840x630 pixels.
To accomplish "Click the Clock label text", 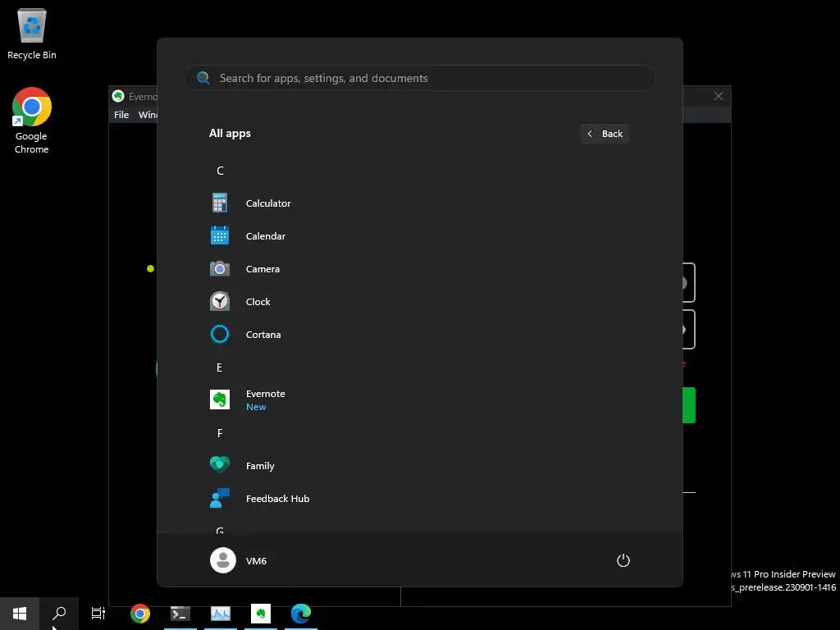I will tap(258, 302).
